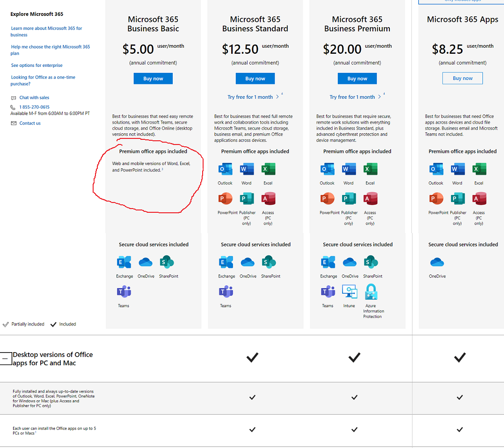The height and width of the screenshot is (448, 504).
Task: Call the 1 855-270-0615 phone link
Action: 34,107
